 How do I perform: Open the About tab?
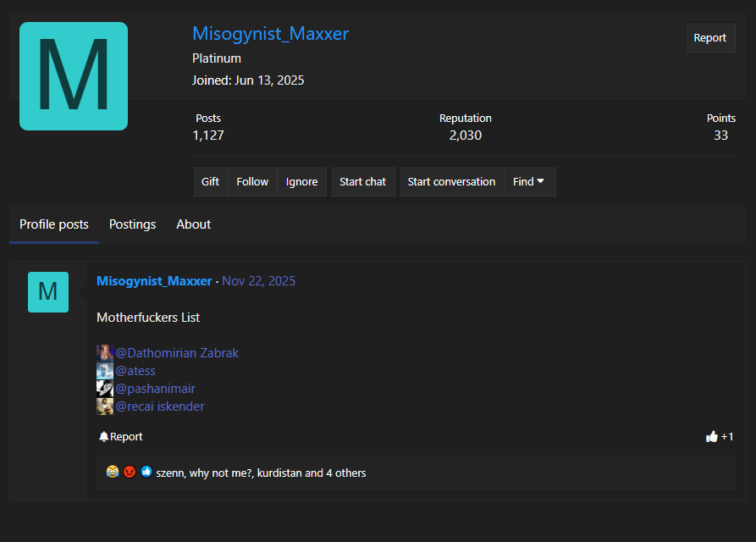click(194, 224)
